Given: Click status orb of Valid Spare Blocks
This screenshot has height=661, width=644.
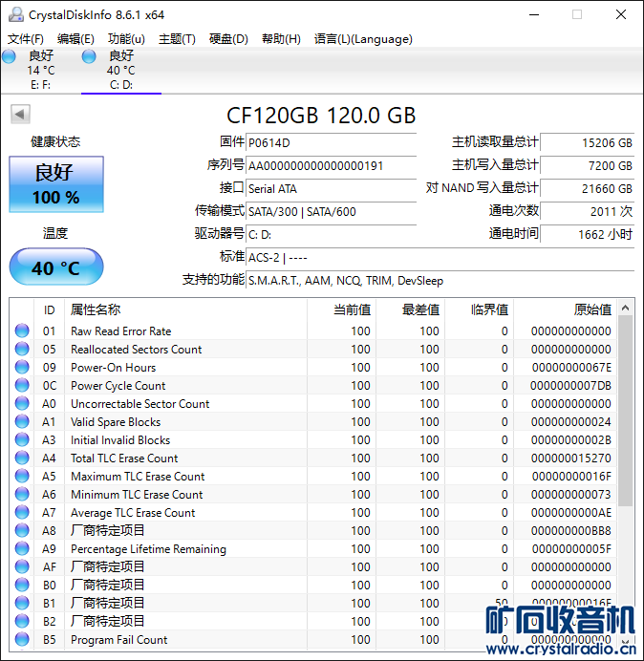Looking at the screenshot, I should 22,421.
